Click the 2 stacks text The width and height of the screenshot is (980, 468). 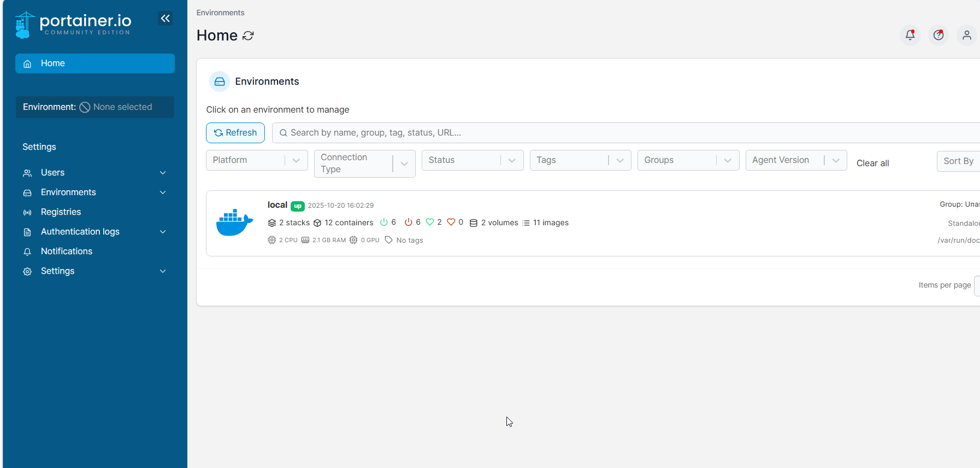294,223
